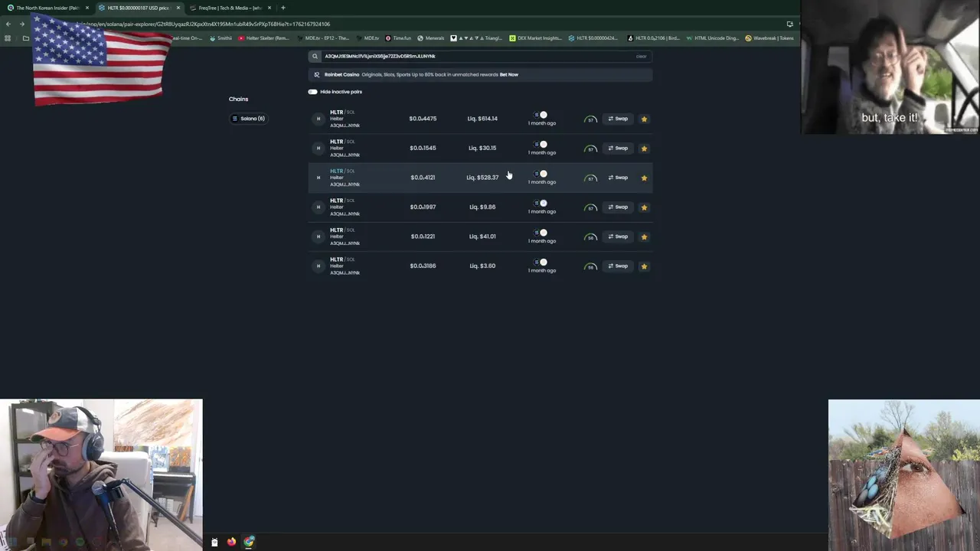Switch to the FreqTree Tech & Media tab

[230, 8]
